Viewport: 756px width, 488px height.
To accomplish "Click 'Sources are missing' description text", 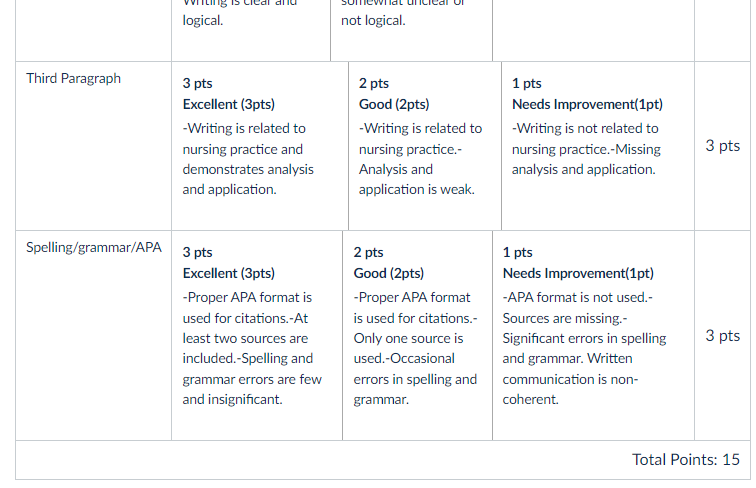I will [x=563, y=318].
